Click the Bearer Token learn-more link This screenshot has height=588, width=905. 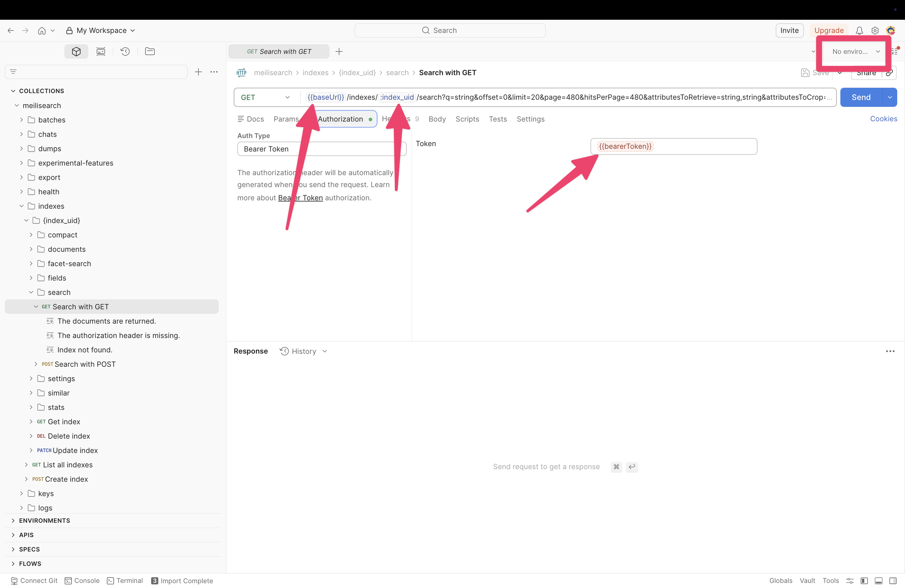(x=300, y=197)
